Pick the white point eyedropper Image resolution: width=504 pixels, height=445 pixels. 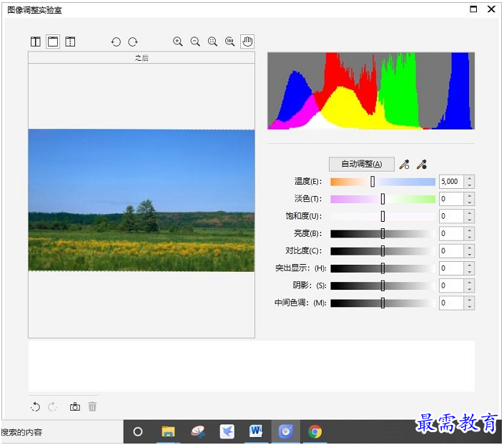pyautogui.click(x=405, y=165)
